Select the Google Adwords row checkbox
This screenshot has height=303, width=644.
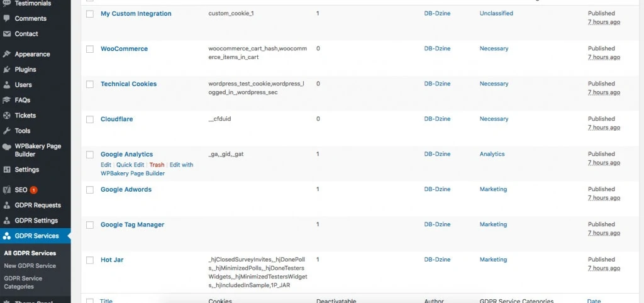pyautogui.click(x=90, y=190)
